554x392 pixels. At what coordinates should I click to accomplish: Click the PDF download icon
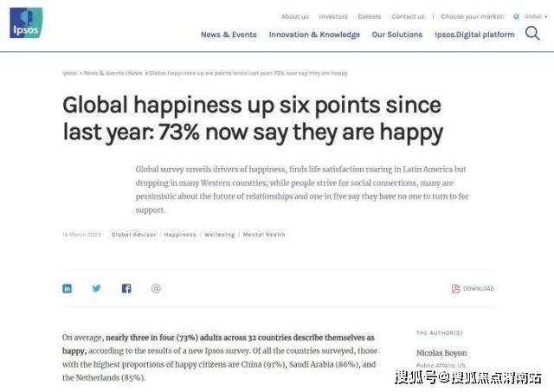456,288
